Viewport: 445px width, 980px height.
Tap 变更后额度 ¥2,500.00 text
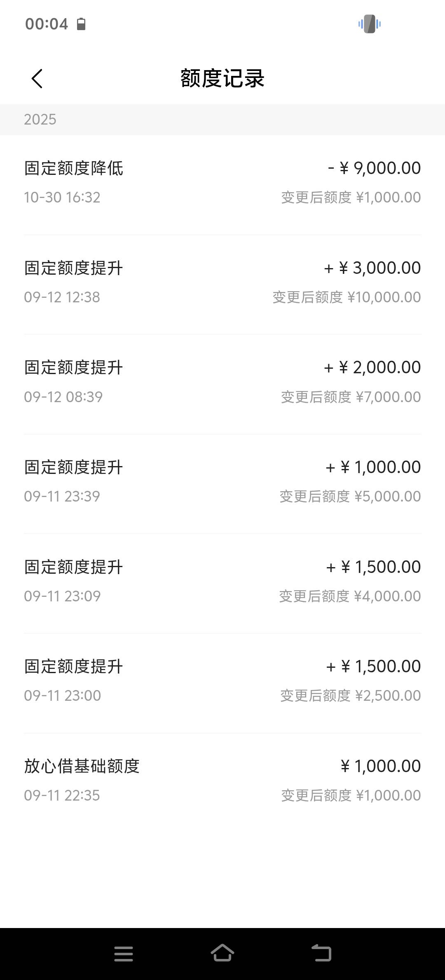350,696
